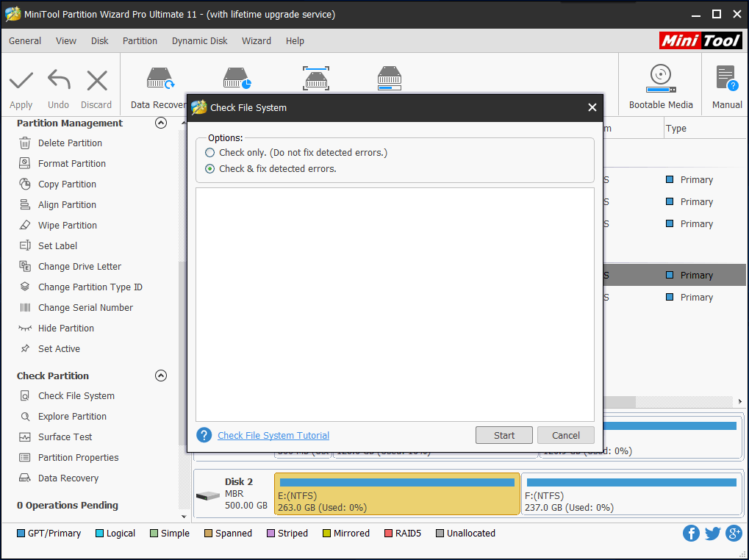Click the Spanned legend color swatch
The height and width of the screenshot is (560, 749).
pos(208,534)
